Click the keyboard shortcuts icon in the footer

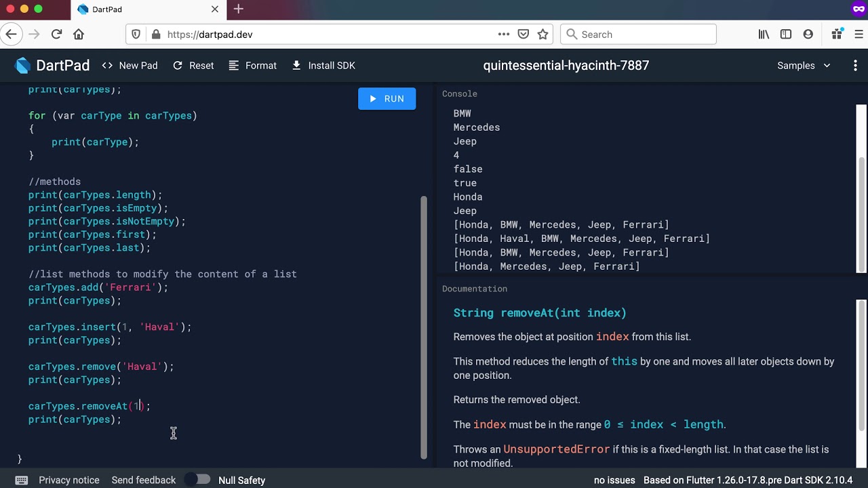[21, 480]
